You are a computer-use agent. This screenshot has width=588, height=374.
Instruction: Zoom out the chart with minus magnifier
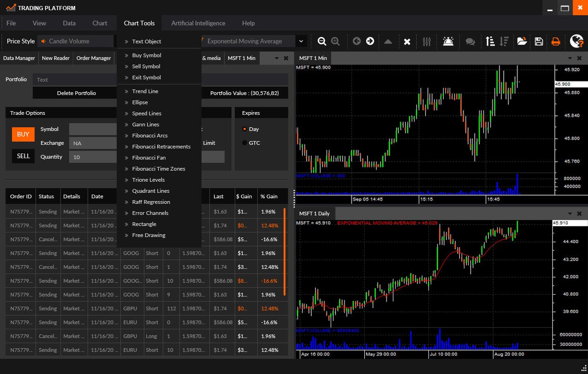(322, 41)
